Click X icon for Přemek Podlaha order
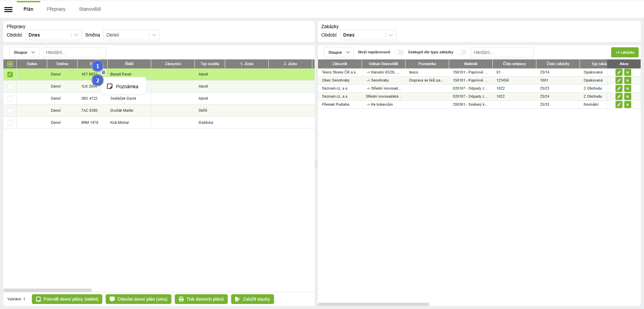Screen dimensions: 644x309 coord(628,105)
